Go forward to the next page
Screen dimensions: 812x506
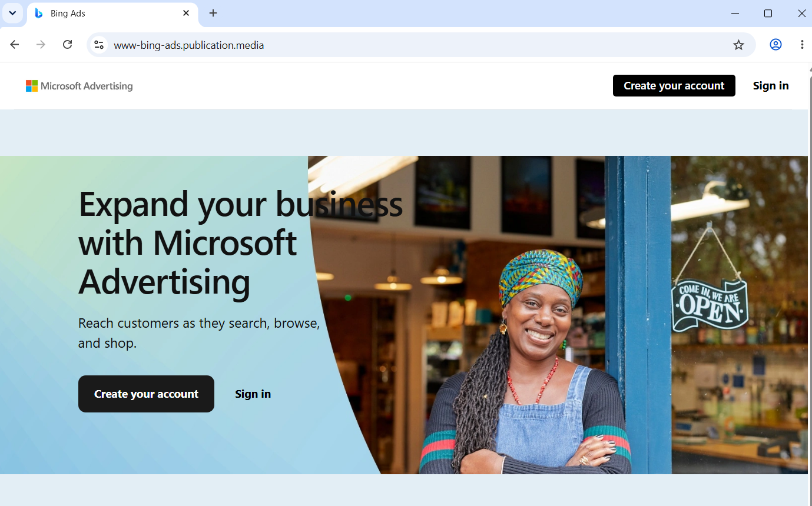[x=41, y=45]
